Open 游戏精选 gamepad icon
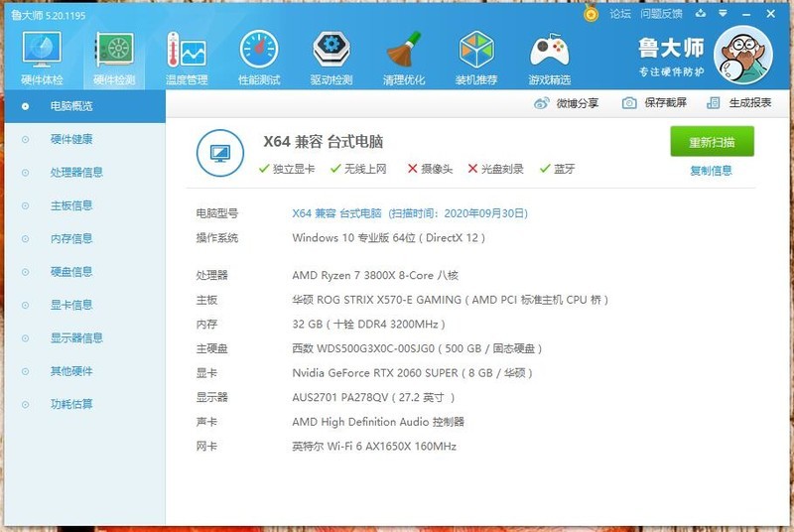Screen dimensions: 794x532 (x=549, y=58)
